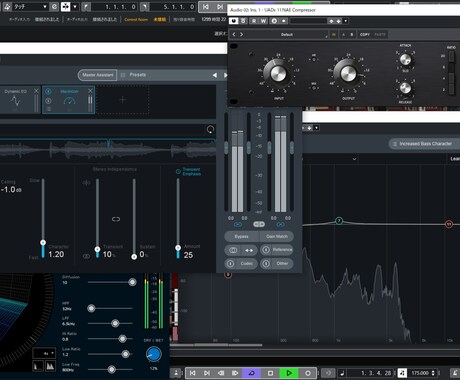The image size is (460, 380).
Task: Enable Gain Match in Ozone
Action: 277,236
